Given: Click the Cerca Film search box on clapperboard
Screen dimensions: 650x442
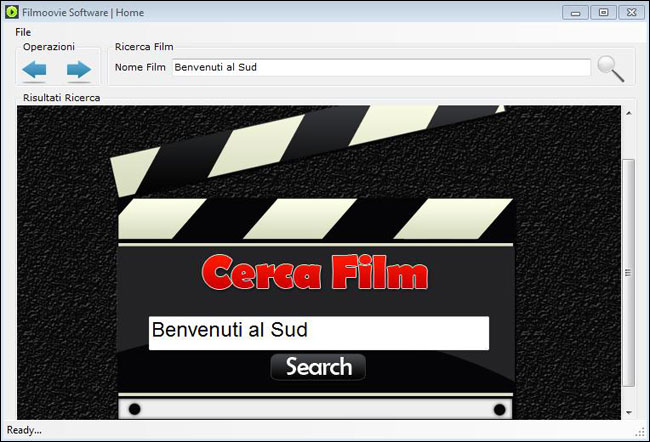Looking at the screenshot, I should coord(319,333).
